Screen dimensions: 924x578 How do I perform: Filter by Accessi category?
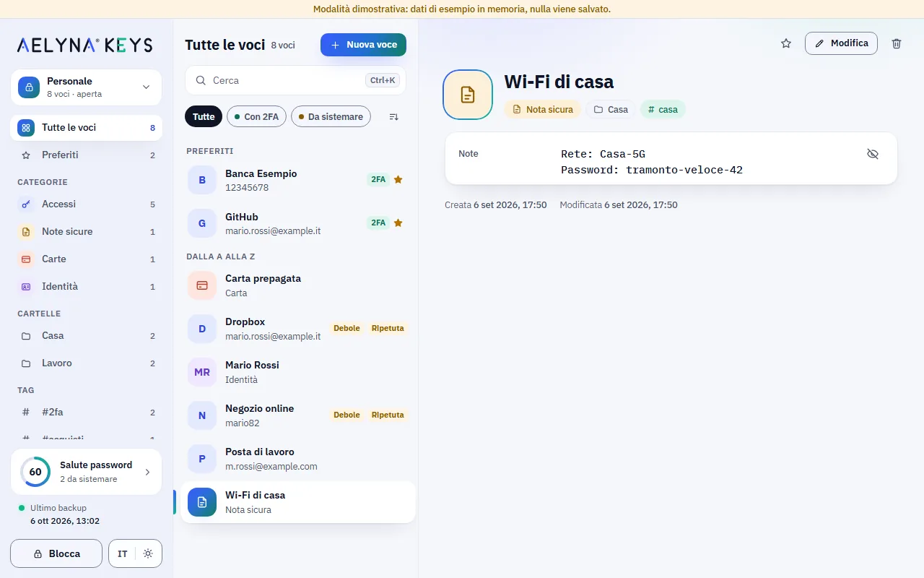pos(87,204)
